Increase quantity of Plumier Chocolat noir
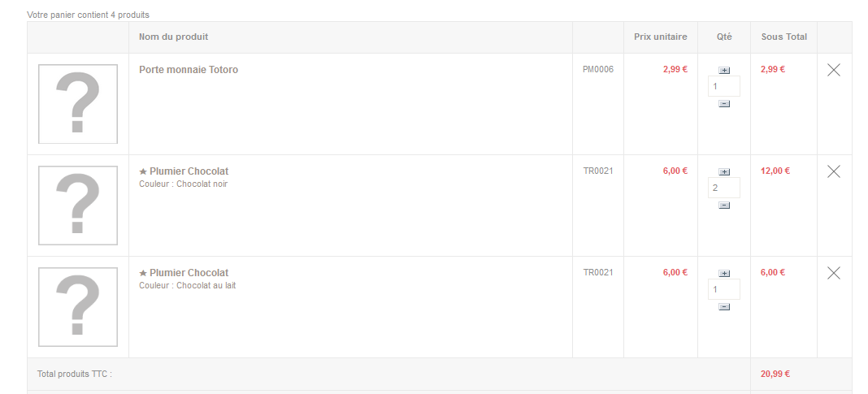 click(724, 171)
